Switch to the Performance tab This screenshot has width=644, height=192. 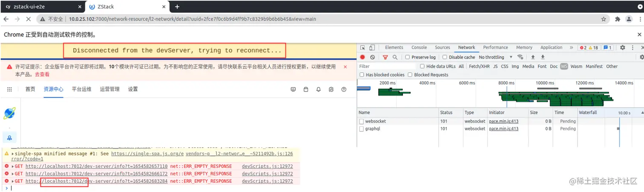(x=495, y=48)
